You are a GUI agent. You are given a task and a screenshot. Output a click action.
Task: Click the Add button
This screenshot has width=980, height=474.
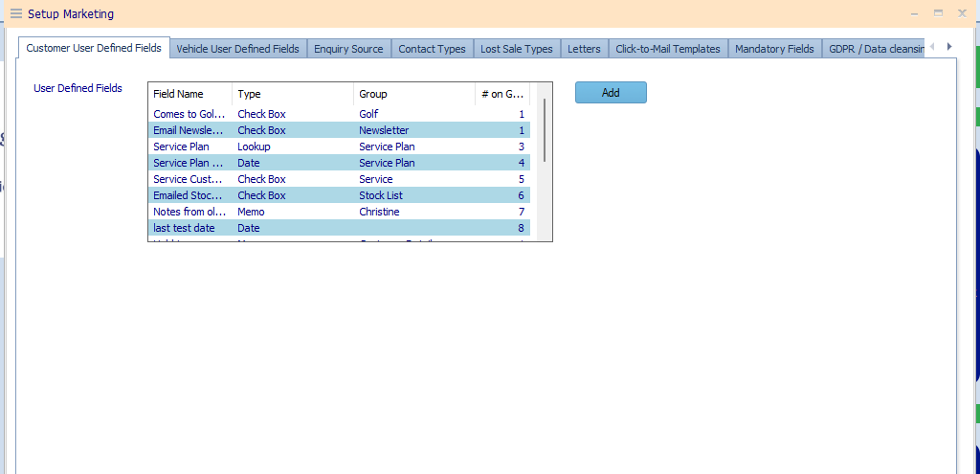(611, 93)
